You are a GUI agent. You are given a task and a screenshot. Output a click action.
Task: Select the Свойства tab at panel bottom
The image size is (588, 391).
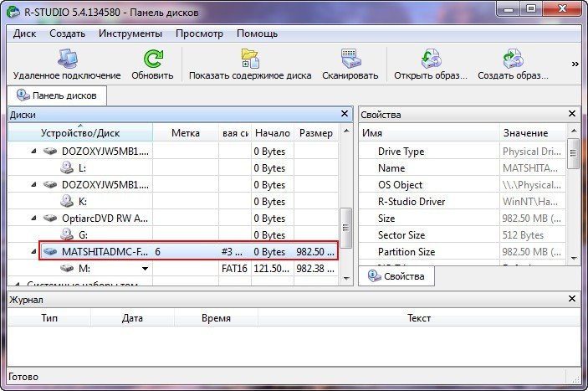tap(396, 276)
